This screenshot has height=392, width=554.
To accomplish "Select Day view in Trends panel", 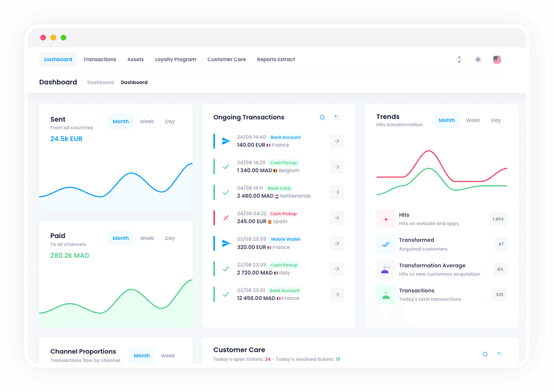I will pos(496,120).
